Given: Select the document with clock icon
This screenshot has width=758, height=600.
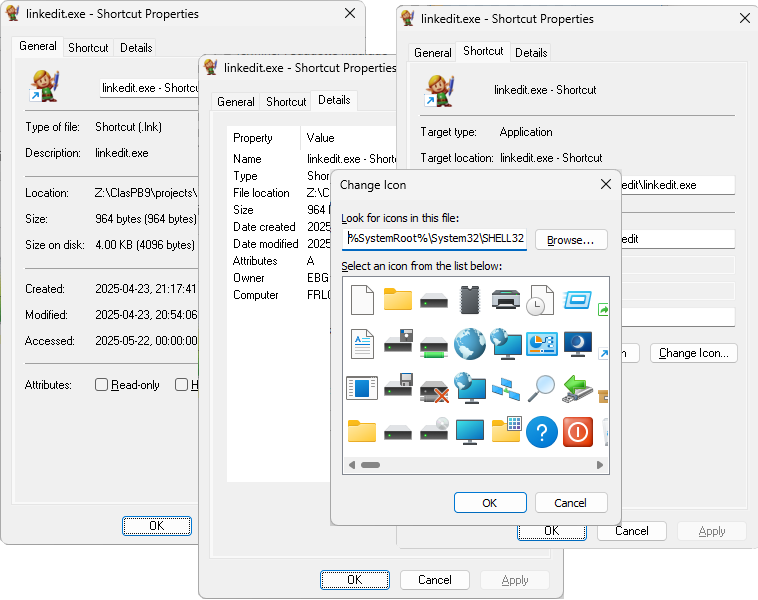Looking at the screenshot, I should (540, 300).
